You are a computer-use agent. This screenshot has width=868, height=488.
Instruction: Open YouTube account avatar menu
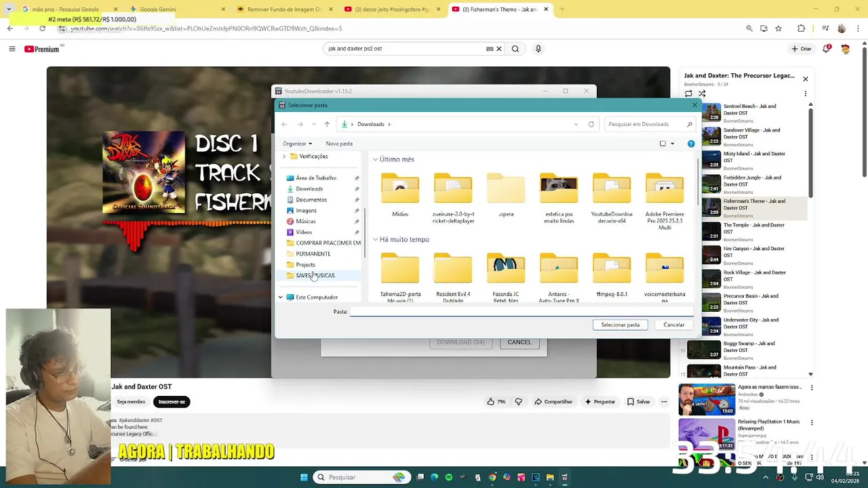(845, 49)
